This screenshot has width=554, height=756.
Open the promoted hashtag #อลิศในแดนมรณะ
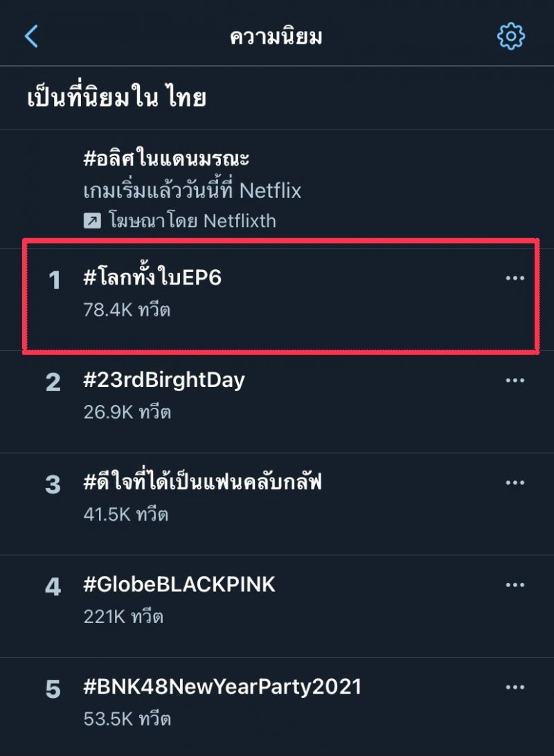click(x=166, y=159)
